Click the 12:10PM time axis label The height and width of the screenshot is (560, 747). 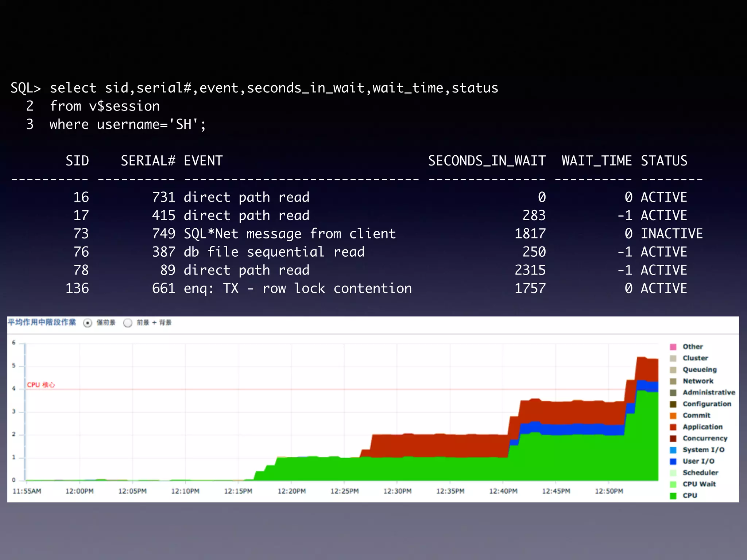[185, 491]
